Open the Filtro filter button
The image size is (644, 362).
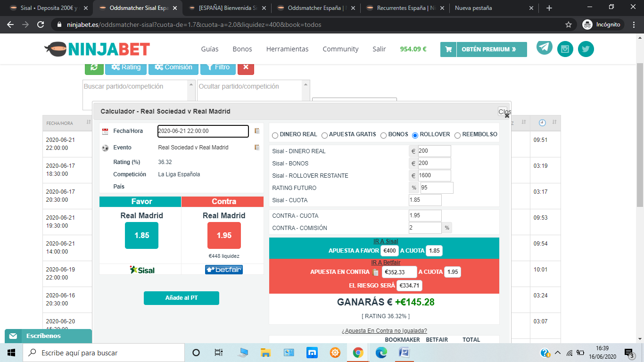pyautogui.click(x=218, y=67)
